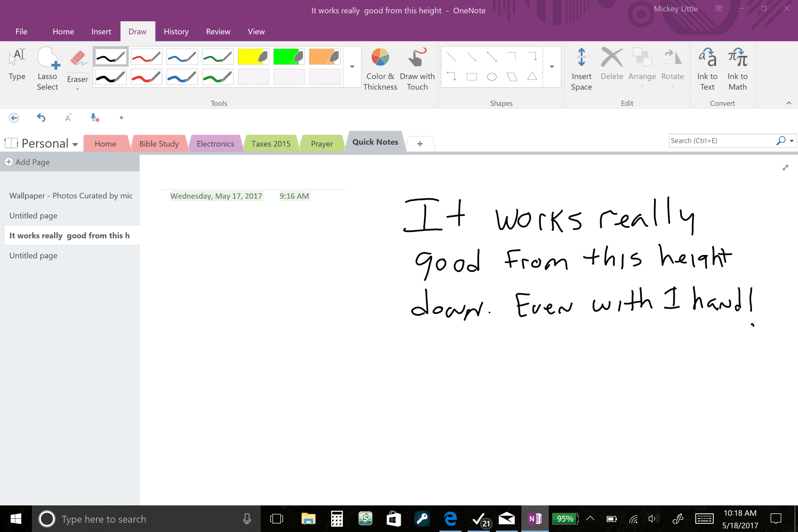Convert handwriting using Ink to Text
Screen dimensions: 798x532
coord(707,69)
